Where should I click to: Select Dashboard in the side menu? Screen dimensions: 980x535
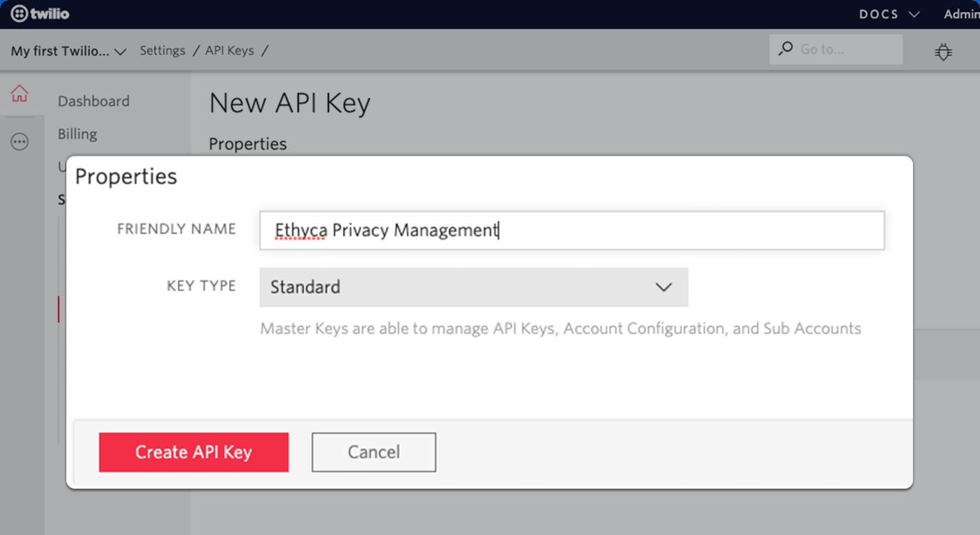(93, 101)
